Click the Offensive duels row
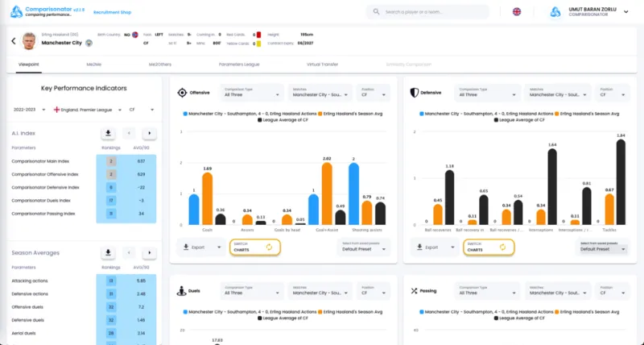 pos(84,307)
